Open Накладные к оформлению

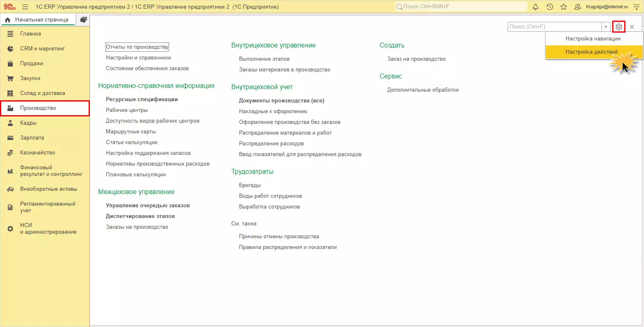[x=273, y=111]
